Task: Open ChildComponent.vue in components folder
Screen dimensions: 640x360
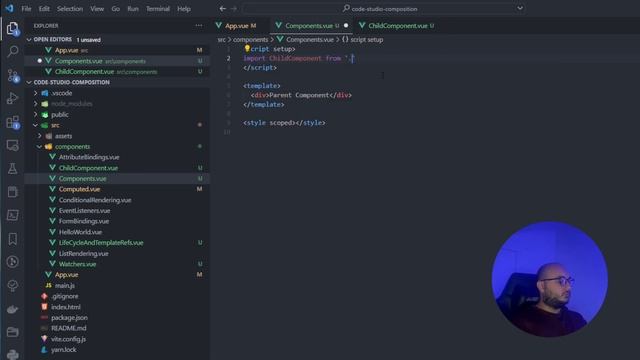Action: [118, 168]
